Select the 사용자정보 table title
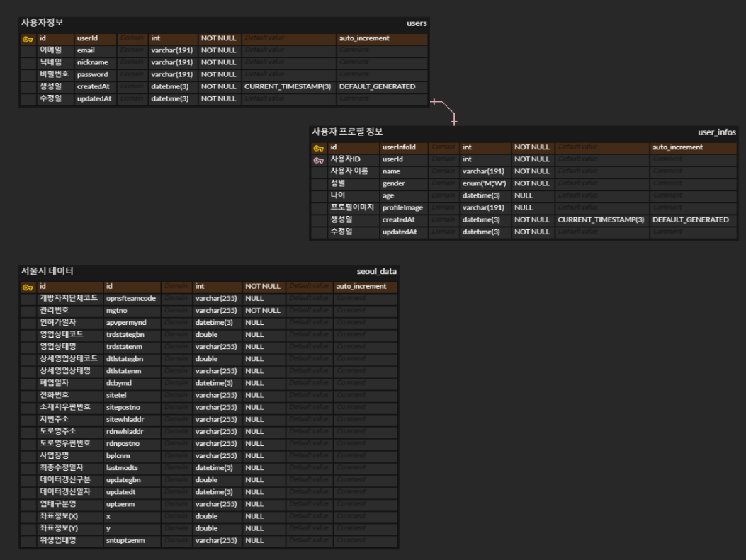Screen dimensions: 746x560 (42, 23)
